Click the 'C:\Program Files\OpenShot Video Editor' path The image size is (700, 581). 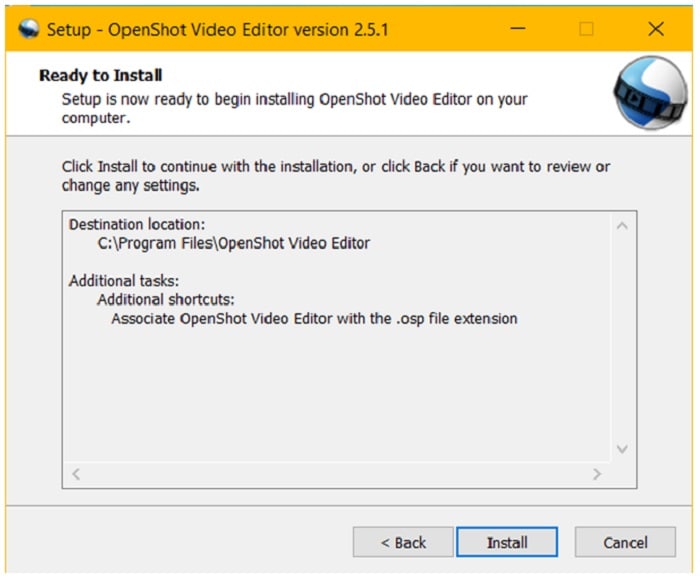coord(233,243)
